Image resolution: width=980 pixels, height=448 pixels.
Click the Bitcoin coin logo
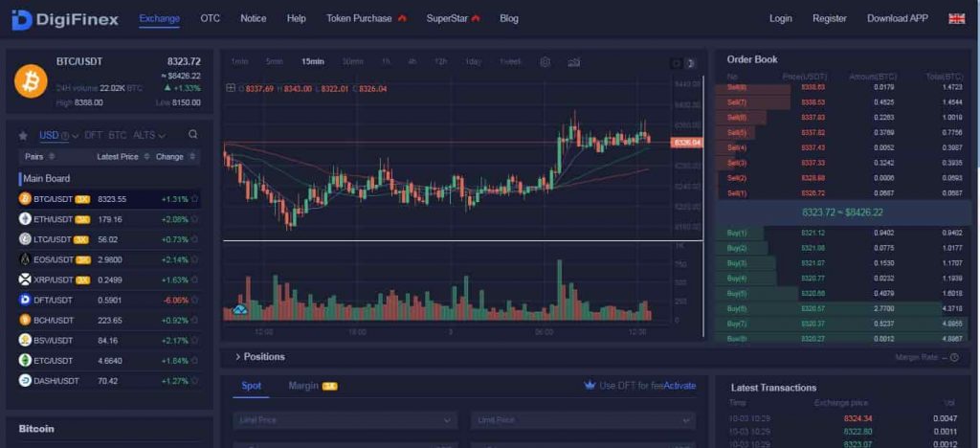pyautogui.click(x=31, y=80)
